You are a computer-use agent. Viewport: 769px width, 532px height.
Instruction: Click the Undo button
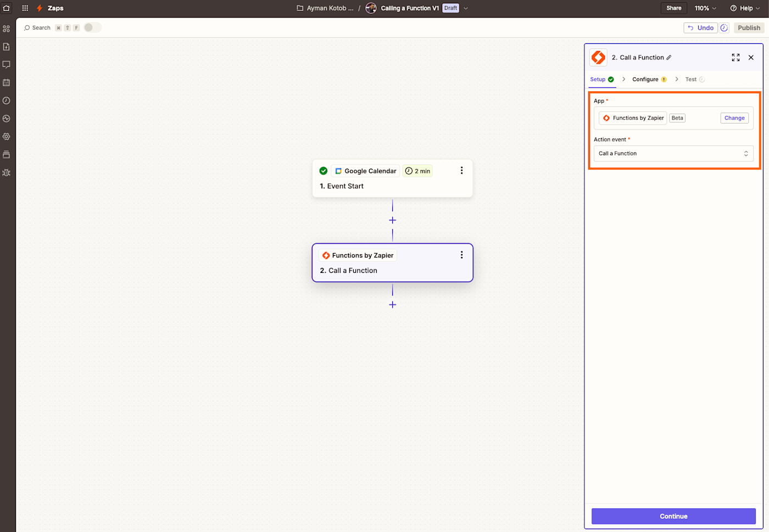point(700,28)
